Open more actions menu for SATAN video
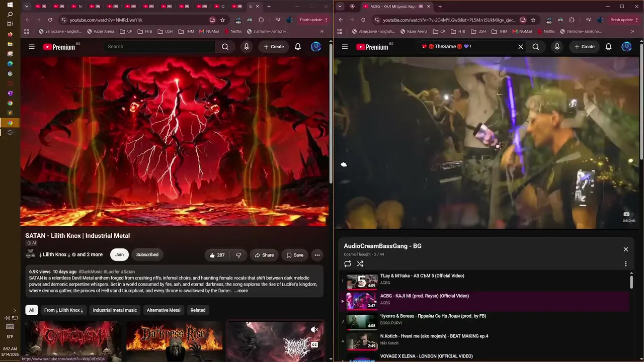 click(x=317, y=255)
